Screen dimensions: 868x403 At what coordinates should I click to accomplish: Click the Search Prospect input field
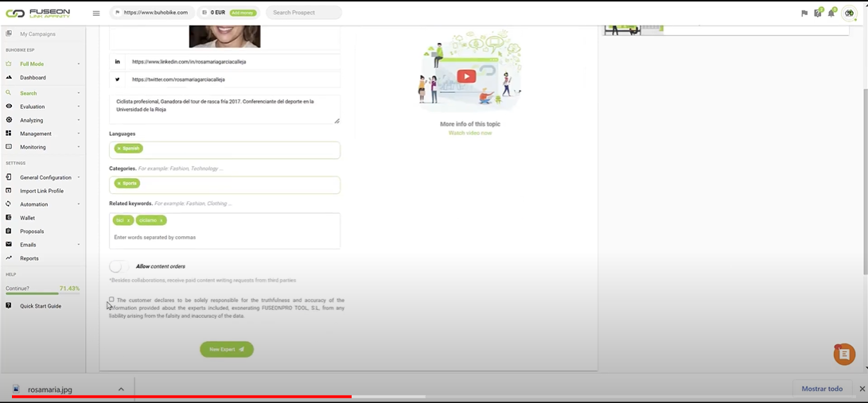pyautogui.click(x=304, y=13)
